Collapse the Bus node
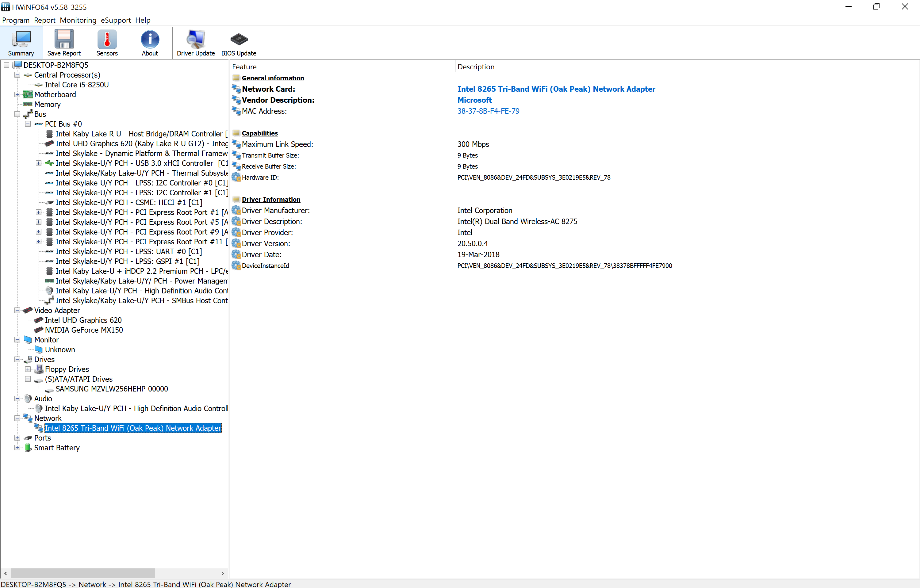The image size is (920, 588). pyautogui.click(x=17, y=114)
